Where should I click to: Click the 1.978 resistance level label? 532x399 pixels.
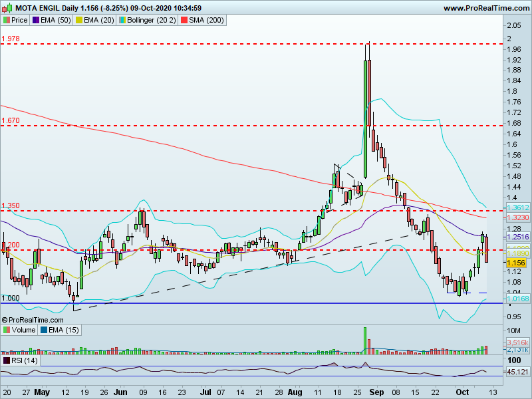coord(11,39)
